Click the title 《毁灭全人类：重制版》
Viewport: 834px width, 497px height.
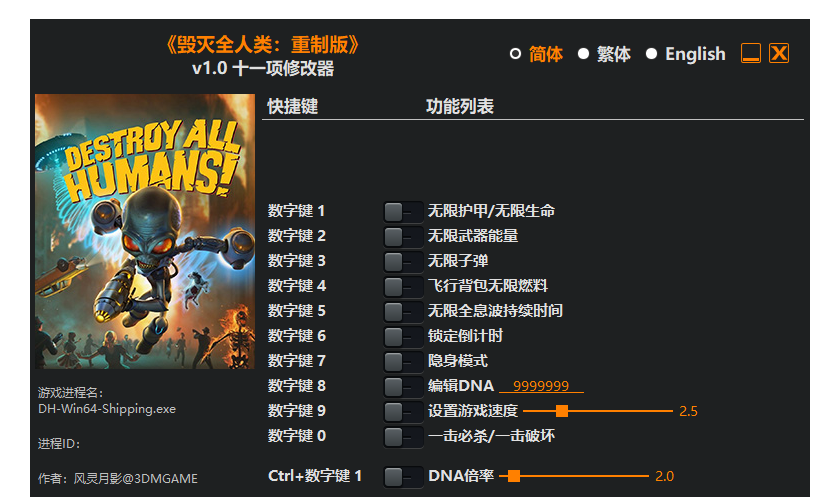(x=263, y=45)
